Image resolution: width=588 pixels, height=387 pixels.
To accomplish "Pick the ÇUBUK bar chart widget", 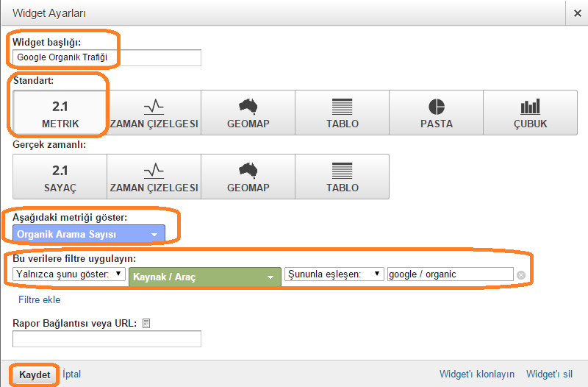I will (x=530, y=113).
